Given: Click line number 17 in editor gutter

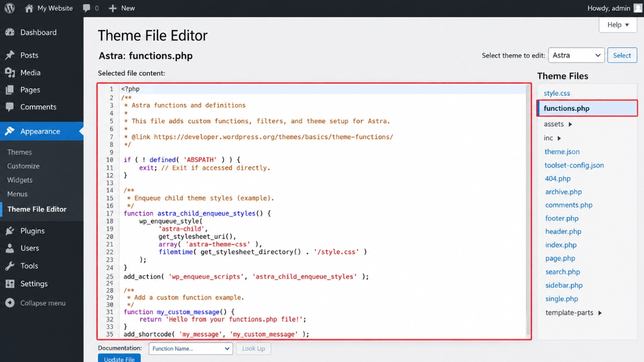Looking at the screenshot, I should tap(110, 213).
